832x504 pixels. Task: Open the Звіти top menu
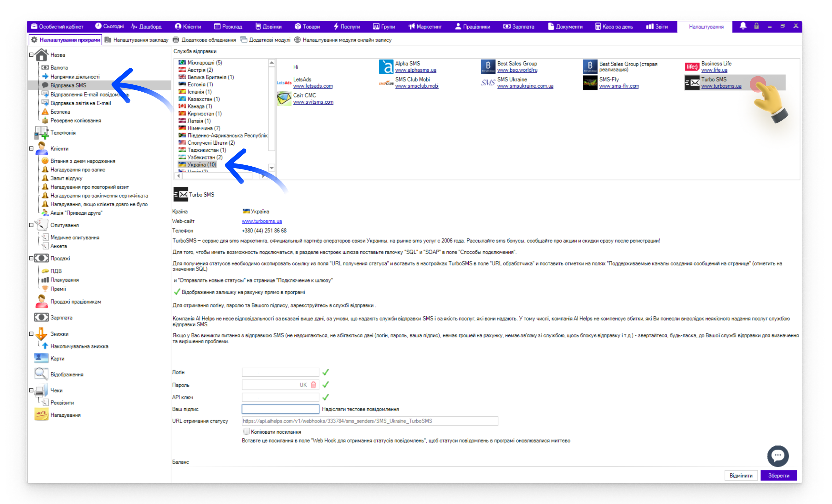657,26
